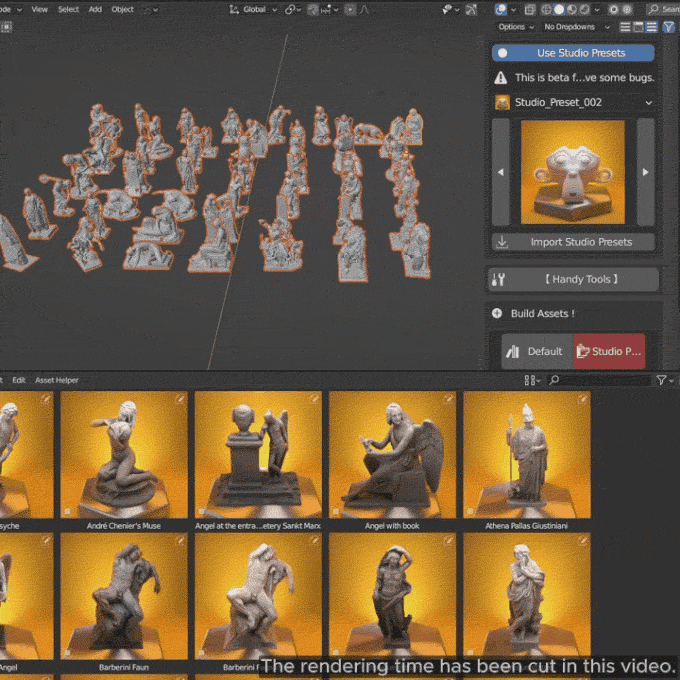This screenshot has height=680, width=680.
Task: Toggle the snapping magnet icon
Action: (313, 9)
